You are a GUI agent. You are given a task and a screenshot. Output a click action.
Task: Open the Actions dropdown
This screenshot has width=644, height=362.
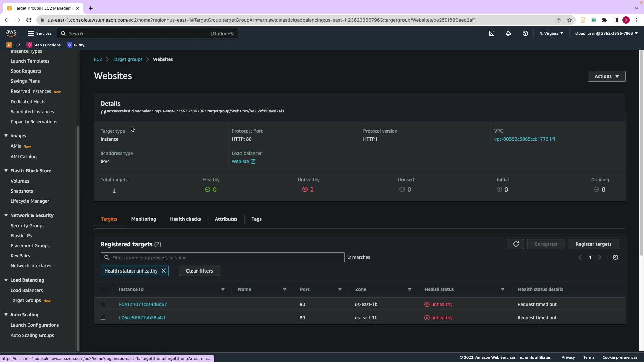point(606,76)
